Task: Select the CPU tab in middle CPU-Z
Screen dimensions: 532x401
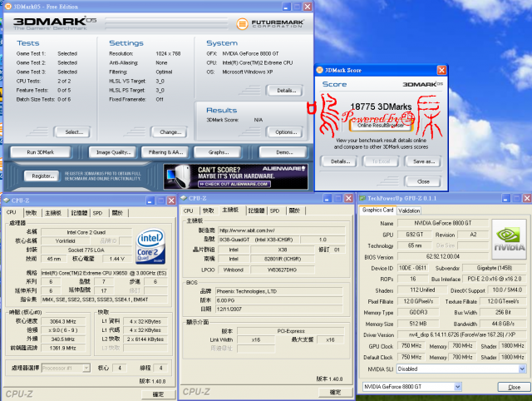Action: click(189, 210)
